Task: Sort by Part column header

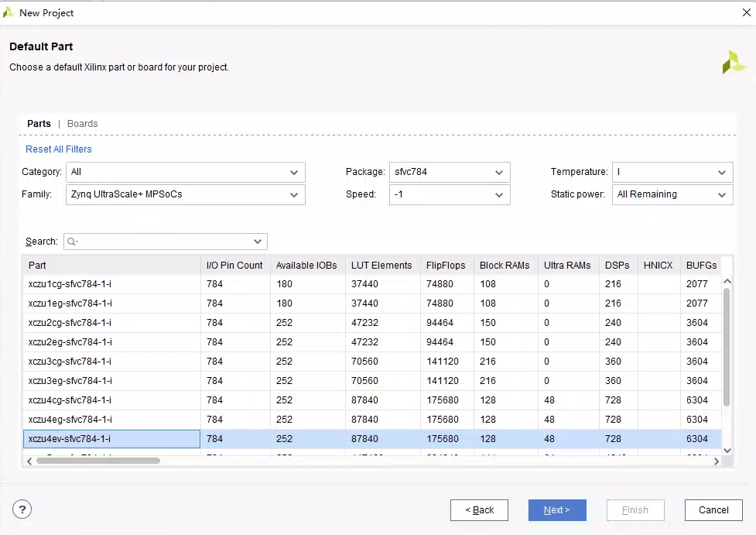Action: (112, 266)
